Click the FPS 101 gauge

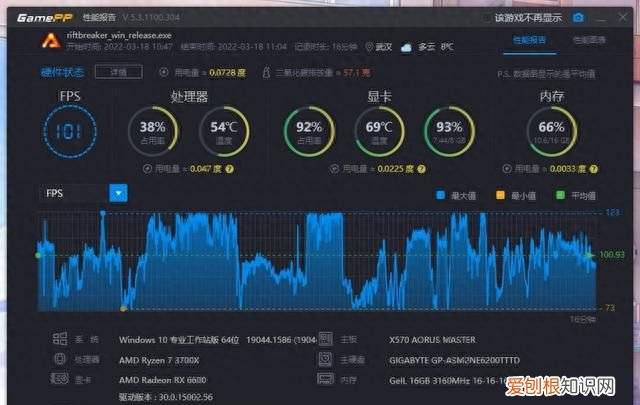[70, 131]
